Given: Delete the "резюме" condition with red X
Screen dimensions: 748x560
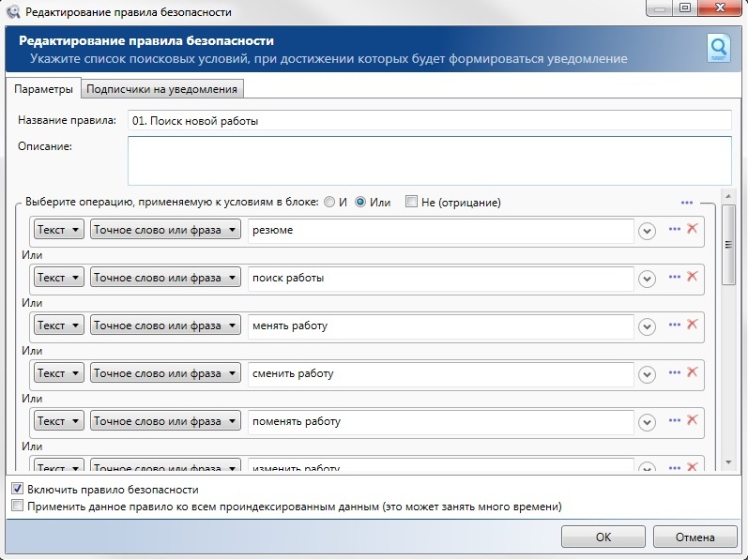Looking at the screenshot, I should (x=693, y=229).
